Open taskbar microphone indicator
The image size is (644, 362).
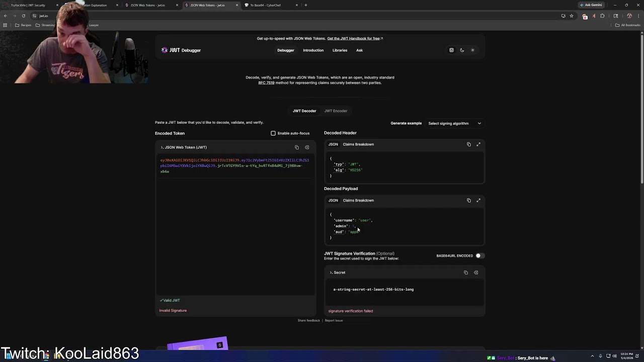point(600,356)
